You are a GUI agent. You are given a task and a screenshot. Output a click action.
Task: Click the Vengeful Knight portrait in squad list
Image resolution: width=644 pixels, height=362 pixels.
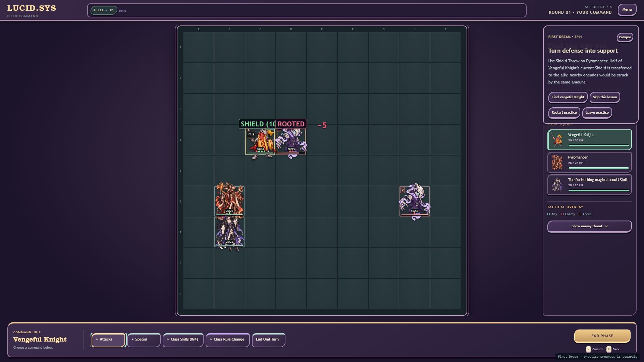click(x=557, y=140)
